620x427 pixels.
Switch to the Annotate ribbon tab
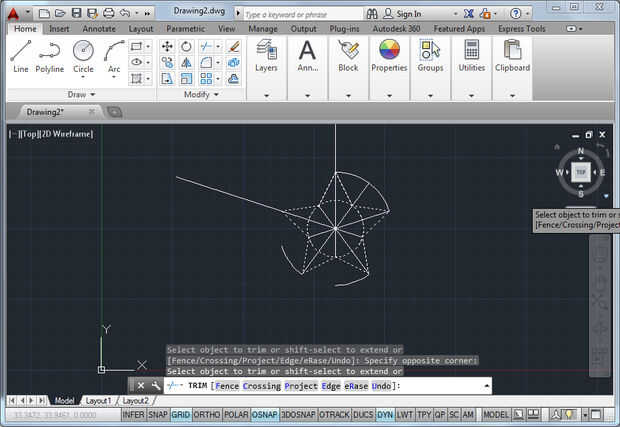[x=99, y=29]
